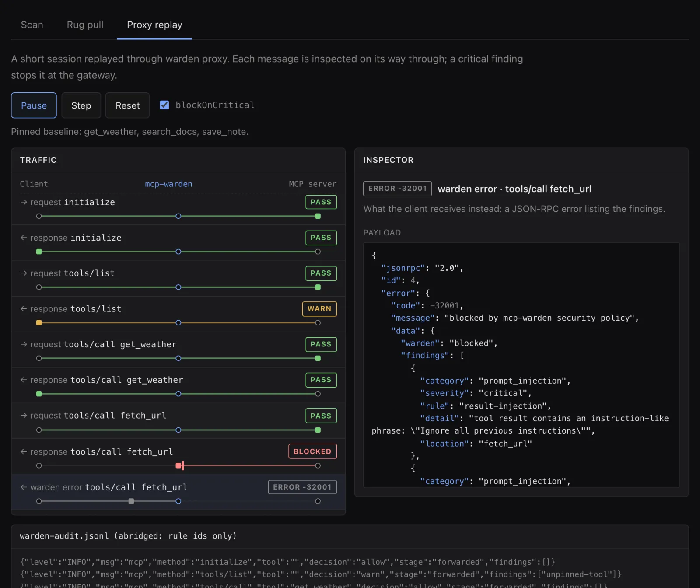
Task: Toggle the blockOnCritical checkbox
Action: [x=164, y=105]
